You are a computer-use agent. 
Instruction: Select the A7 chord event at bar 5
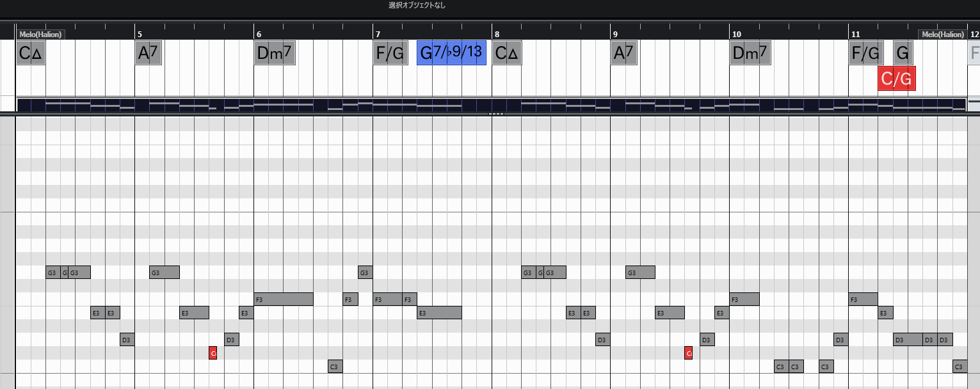149,52
